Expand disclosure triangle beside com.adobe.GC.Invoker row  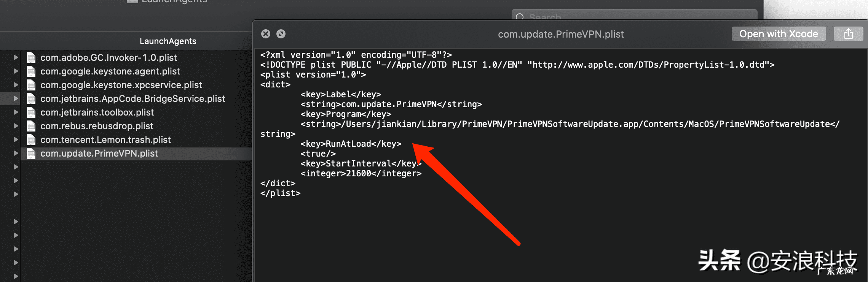(16, 57)
